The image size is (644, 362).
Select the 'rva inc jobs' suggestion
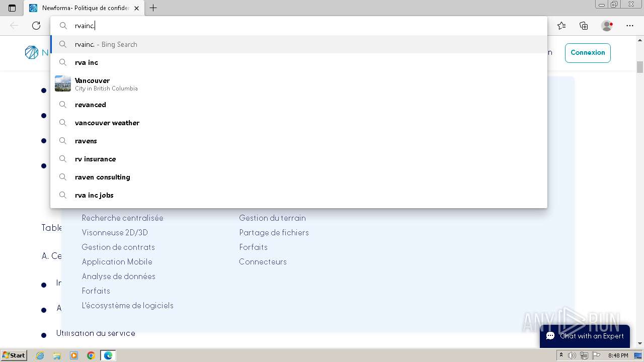[x=299, y=195]
